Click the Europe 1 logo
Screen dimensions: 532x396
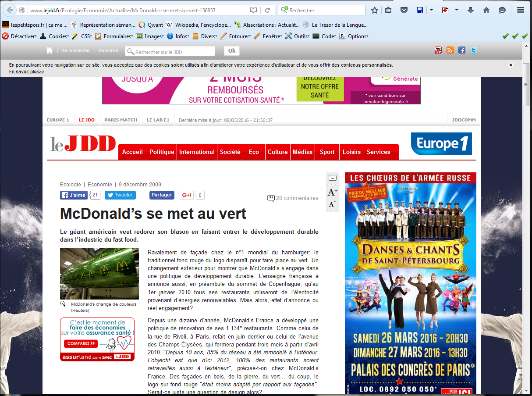point(441,144)
